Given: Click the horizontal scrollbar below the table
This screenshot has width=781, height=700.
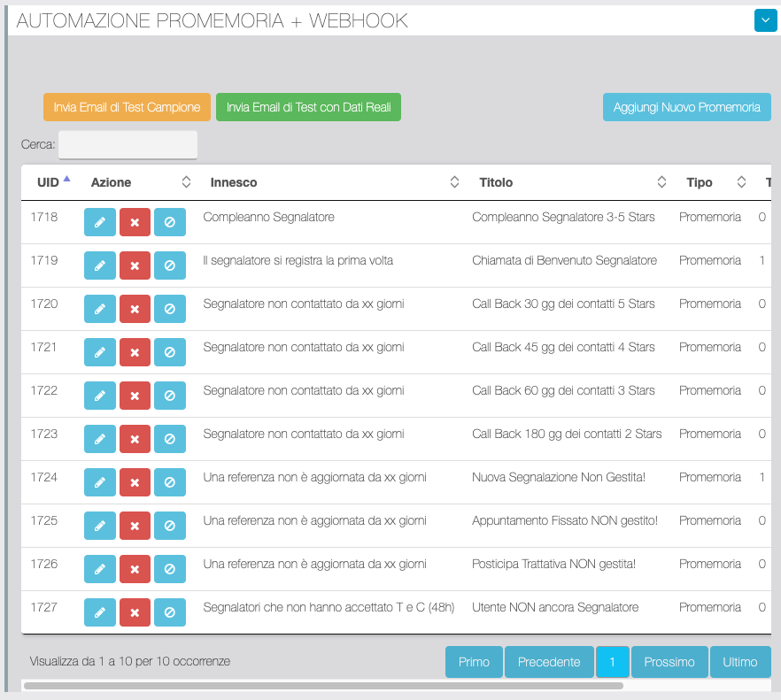Looking at the screenshot, I should pos(323,685).
